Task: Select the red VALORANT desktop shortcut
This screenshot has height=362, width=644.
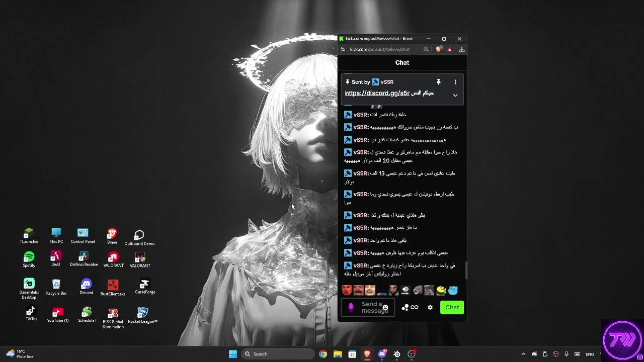Action: pyautogui.click(x=113, y=260)
